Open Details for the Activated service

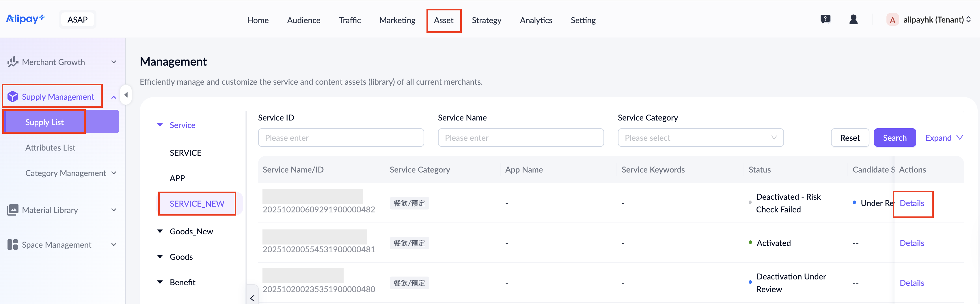click(x=912, y=243)
